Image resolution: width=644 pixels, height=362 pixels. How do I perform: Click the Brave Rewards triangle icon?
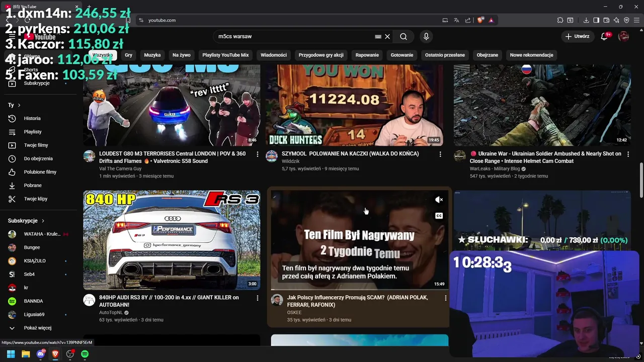[491, 20]
